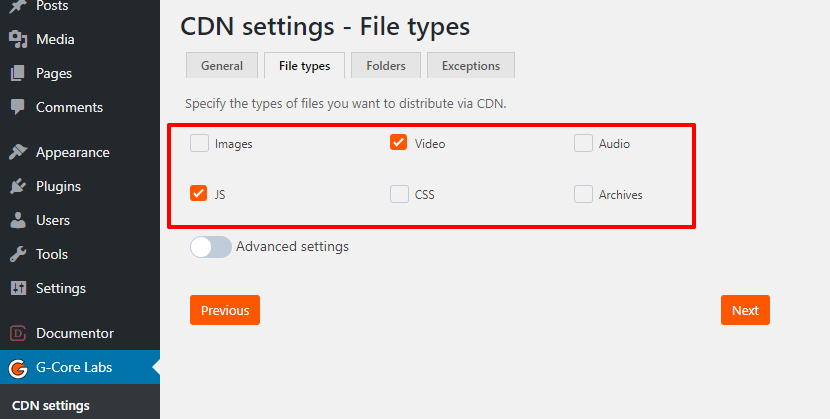Click the G-Core Labs logo icon
This screenshot has height=419, width=830.
[x=17, y=367]
